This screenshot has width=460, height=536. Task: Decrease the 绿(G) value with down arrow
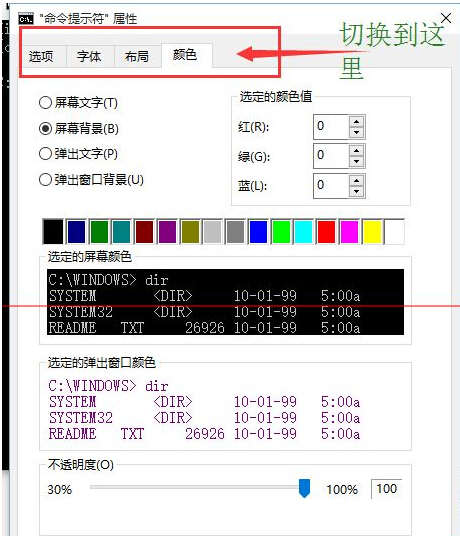(357, 162)
